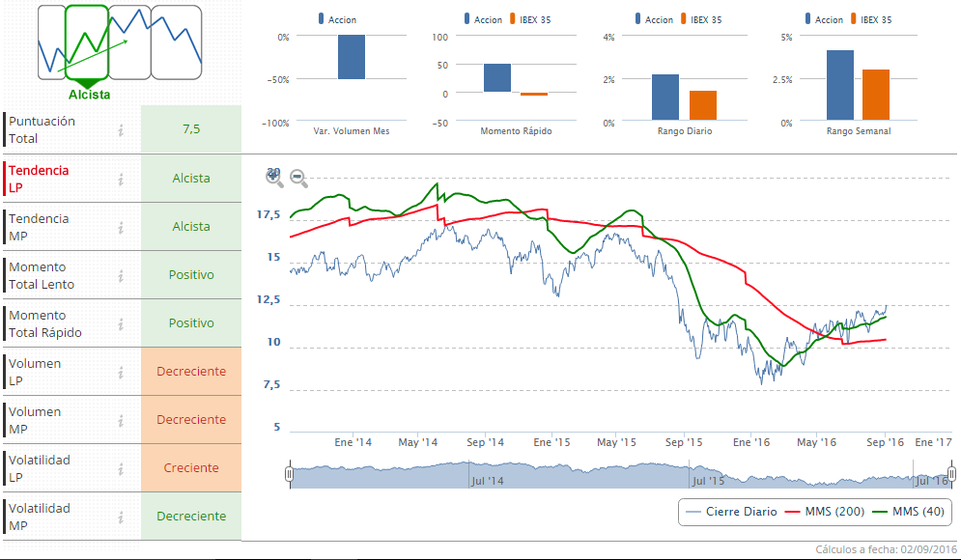This screenshot has height=560, width=961.
Task: Open info icon for Volatilidad MP
Action: [x=121, y=517]
